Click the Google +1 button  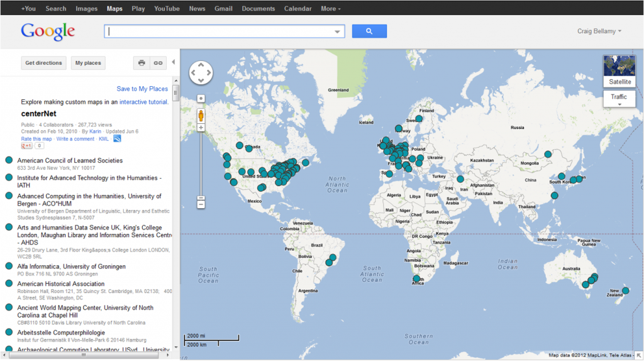26,146
